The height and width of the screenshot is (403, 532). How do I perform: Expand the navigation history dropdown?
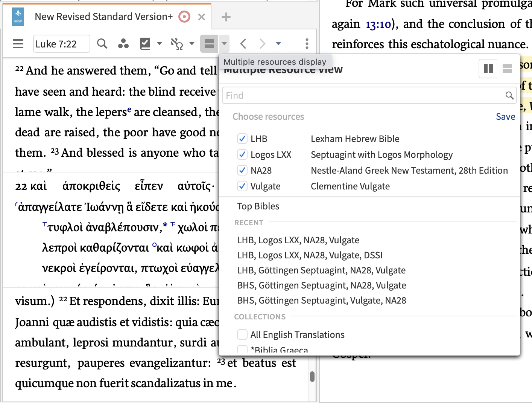[278, 43]
